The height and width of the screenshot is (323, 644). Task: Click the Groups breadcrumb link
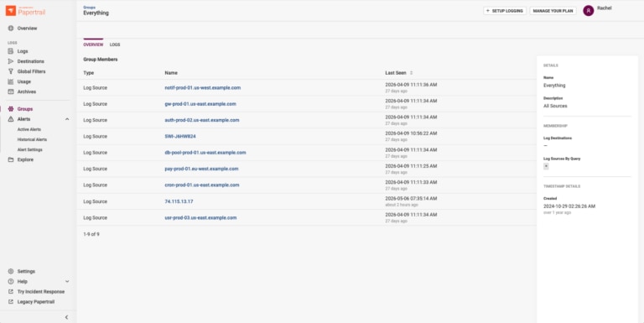89,7
